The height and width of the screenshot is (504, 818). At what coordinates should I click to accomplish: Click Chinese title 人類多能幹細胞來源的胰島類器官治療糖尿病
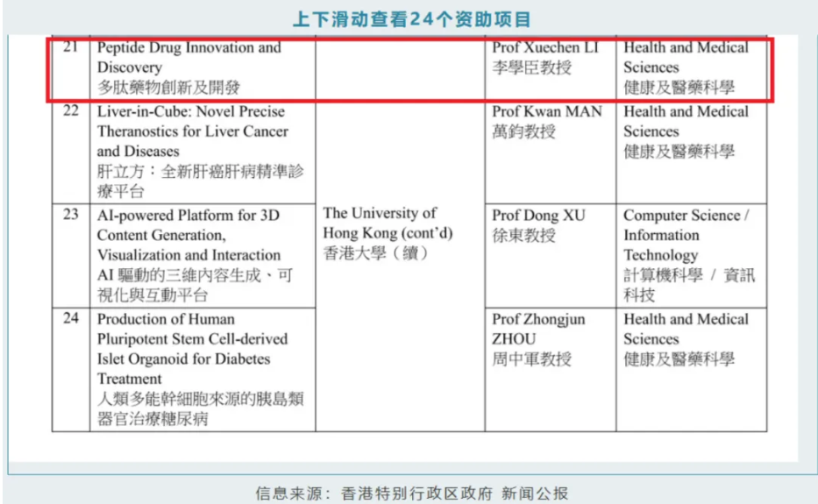(x=200, y=408)
